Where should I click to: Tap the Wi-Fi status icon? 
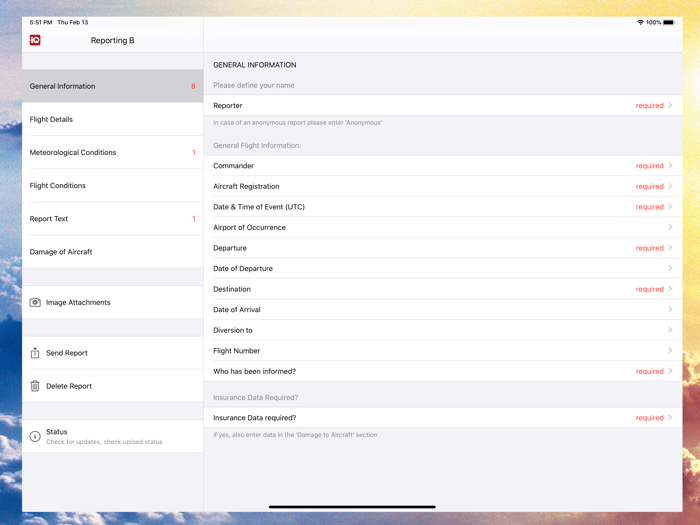tap(640, 22)
